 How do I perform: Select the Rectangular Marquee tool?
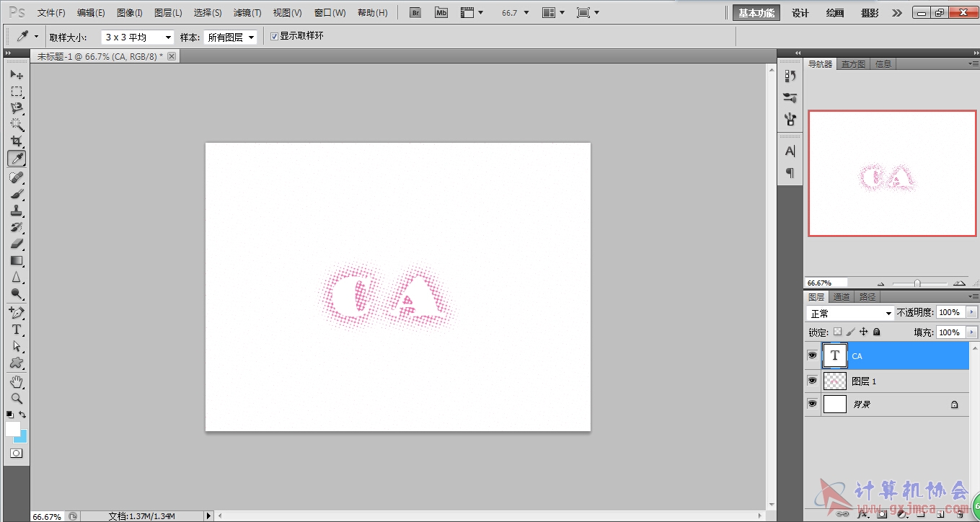(x=17, y=92)
